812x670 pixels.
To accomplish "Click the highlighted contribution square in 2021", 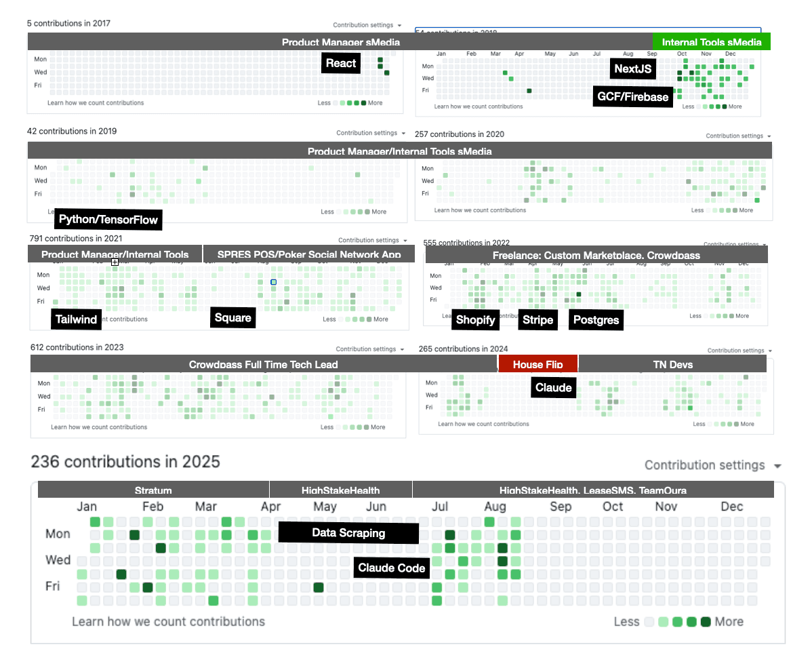I will coord(273,282).
